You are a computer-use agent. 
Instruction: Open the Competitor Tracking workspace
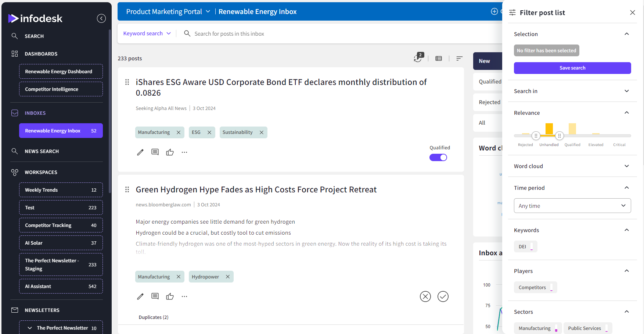click(61, 225)
